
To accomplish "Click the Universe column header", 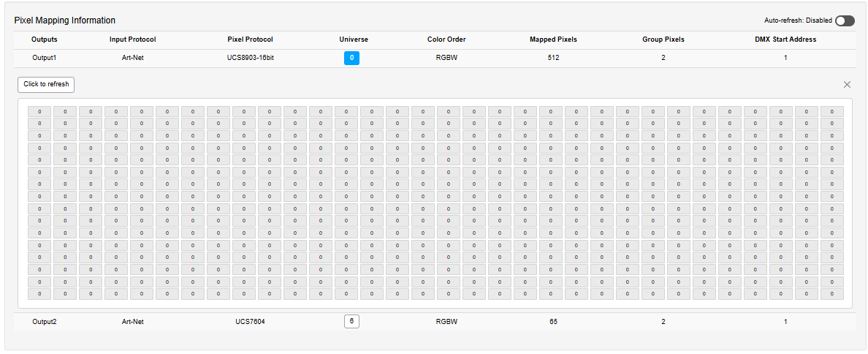I will pyautogui.click(x=354, y=40).
